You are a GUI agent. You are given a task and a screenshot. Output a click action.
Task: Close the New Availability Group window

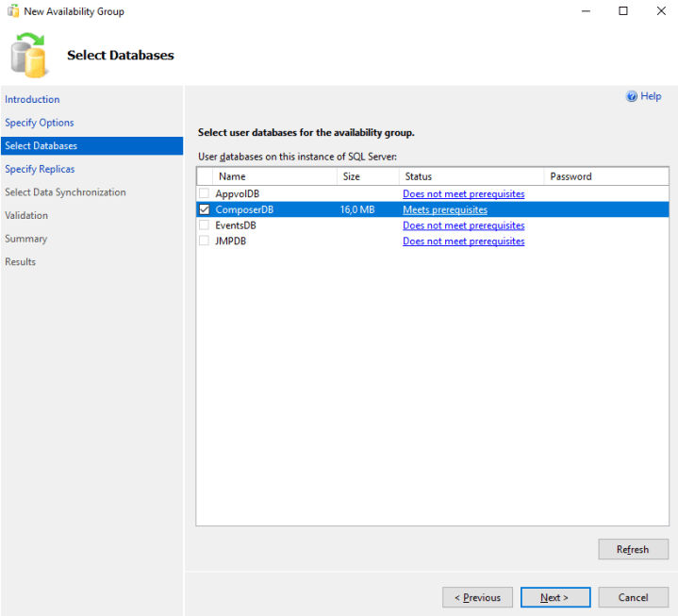pyautogui.click(x=661, y=11)
